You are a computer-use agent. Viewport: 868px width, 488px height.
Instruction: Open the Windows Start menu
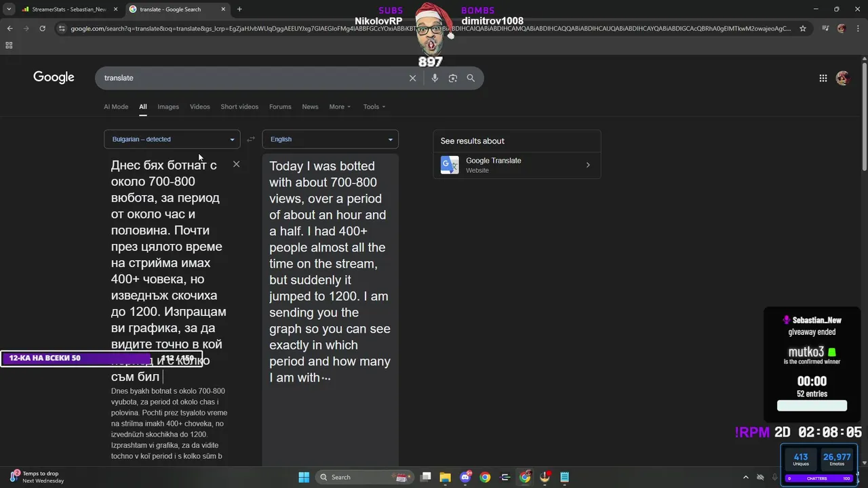coord(304,477)
